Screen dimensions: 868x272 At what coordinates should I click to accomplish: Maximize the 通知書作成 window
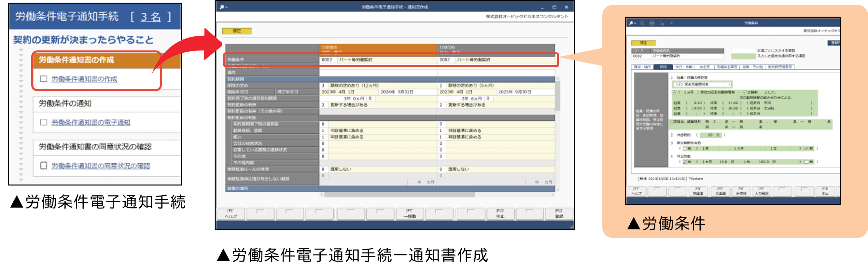tap(554, 7)
